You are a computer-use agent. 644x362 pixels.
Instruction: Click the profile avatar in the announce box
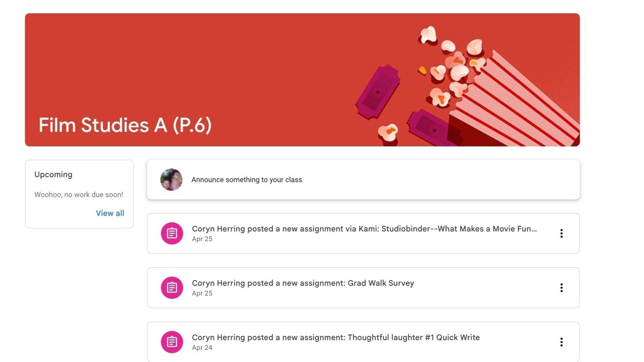tap(171, 179)
